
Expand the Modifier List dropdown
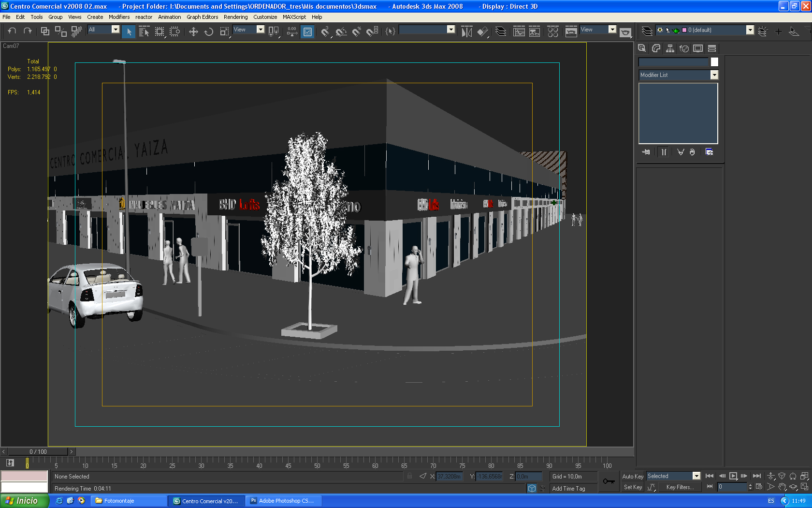click(x=714, y=75)
